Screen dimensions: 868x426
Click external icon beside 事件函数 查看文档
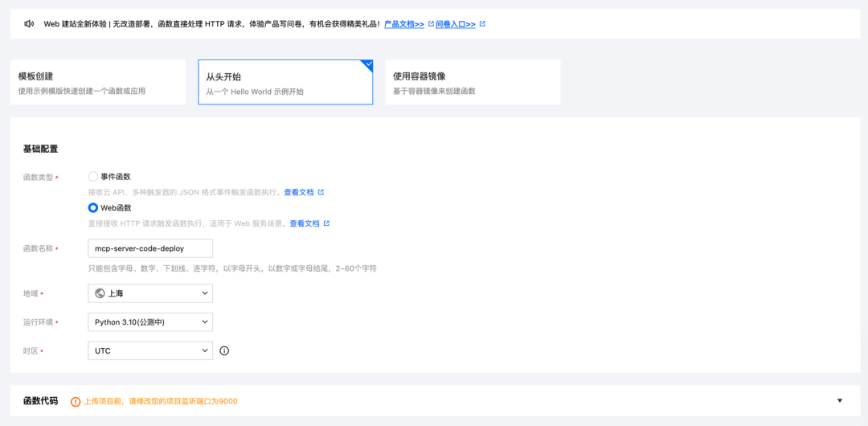(x=321, y=192)
